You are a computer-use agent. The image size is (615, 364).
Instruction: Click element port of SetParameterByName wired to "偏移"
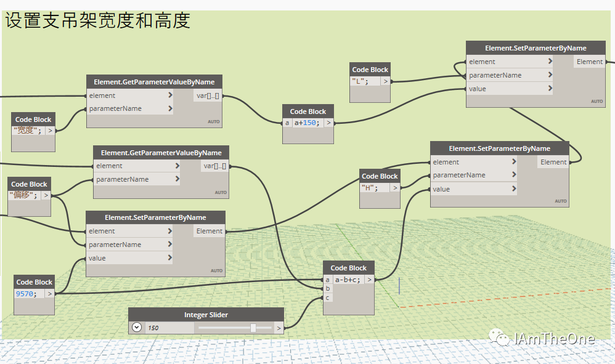point(130,231)
